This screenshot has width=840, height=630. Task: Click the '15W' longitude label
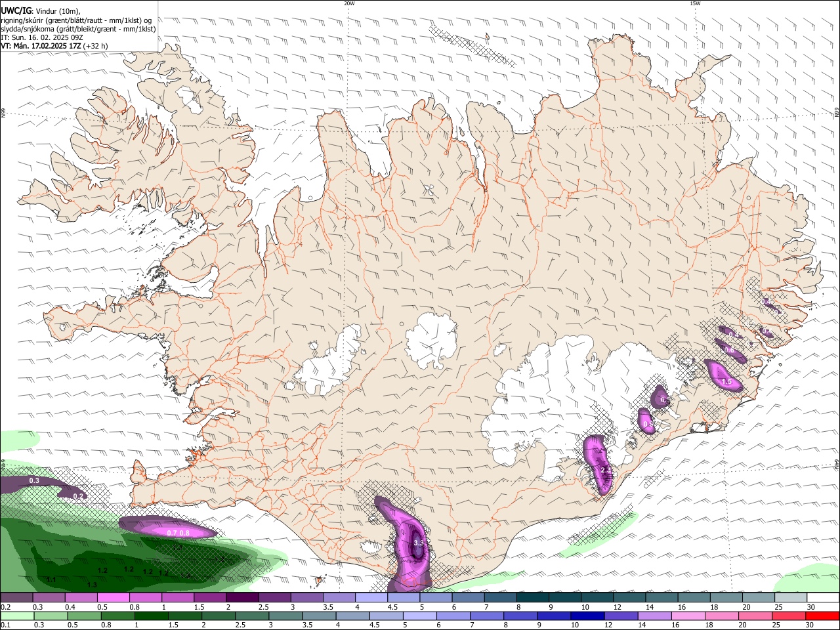click(694, 3)
